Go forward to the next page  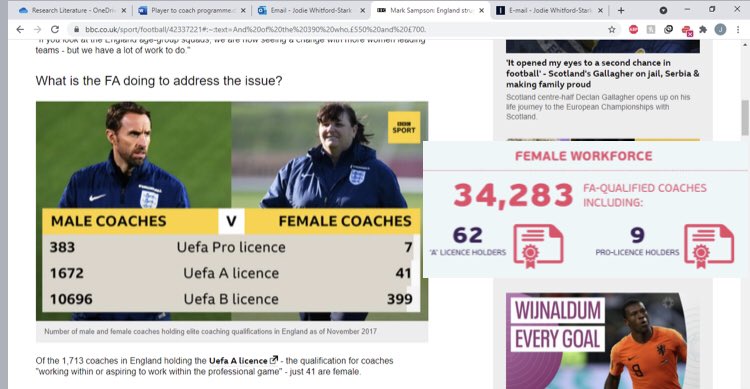click(37, 30)
